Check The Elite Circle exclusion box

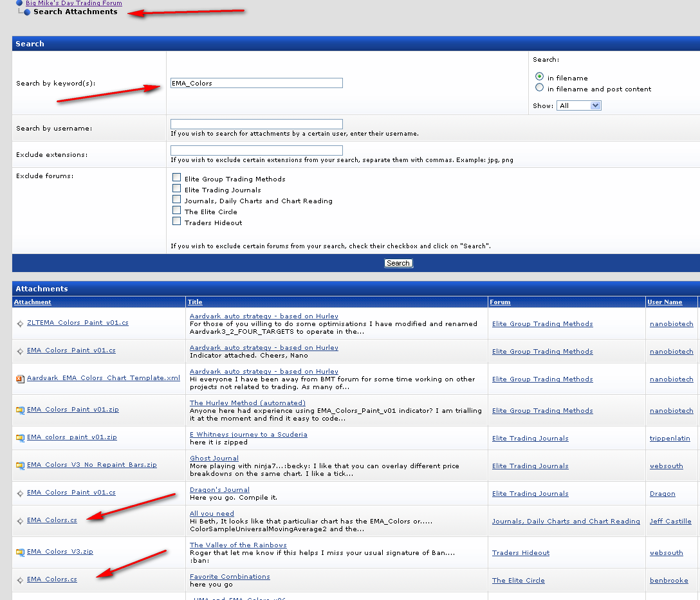click(177, 210)
